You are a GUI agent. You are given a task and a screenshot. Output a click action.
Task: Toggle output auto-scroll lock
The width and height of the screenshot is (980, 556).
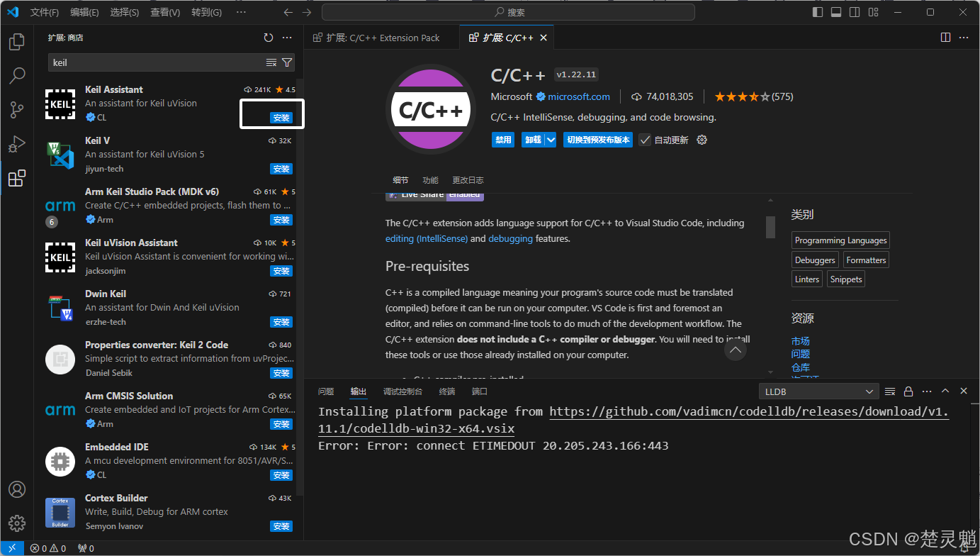pos(908,391)
